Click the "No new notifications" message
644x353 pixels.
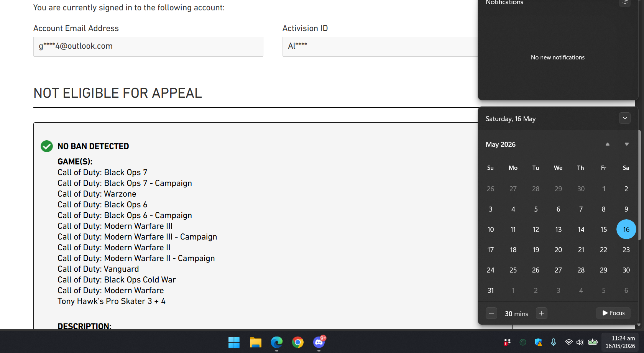tap(558, 57)
